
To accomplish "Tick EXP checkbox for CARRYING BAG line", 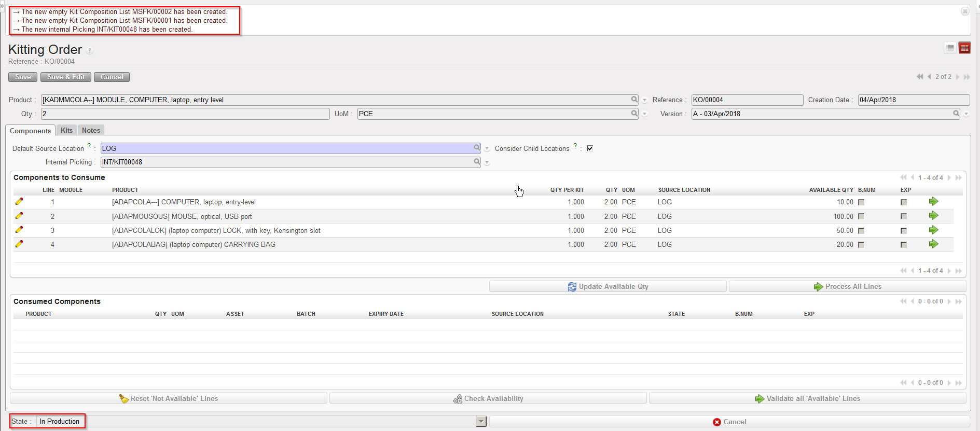I will pyautogui.click(x=904, y=245).
